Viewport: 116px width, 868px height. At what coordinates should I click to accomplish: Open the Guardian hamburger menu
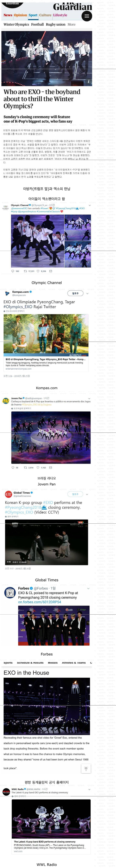point(87,16)
